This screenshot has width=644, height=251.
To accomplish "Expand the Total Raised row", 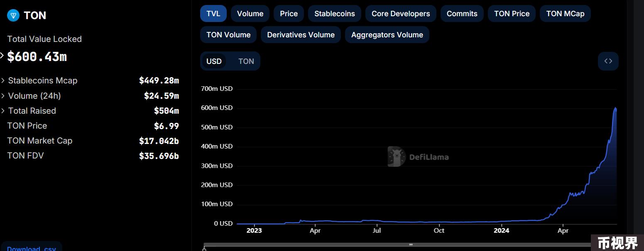I will (x=3, y=111).
